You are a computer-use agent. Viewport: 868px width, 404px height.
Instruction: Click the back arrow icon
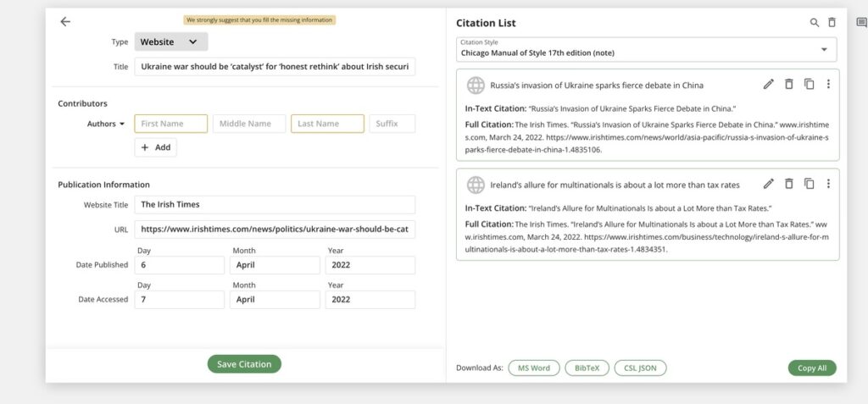(x=65, y=22)
